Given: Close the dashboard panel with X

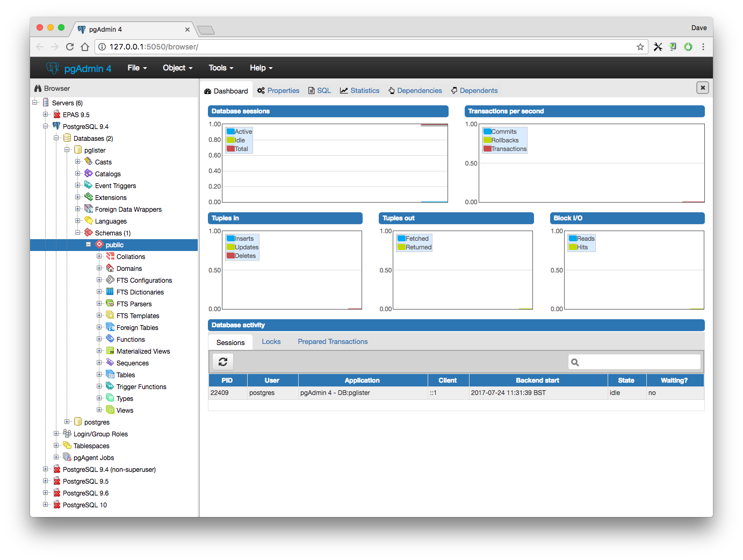Looking at the screenshot, I should [x=702, y=88].
